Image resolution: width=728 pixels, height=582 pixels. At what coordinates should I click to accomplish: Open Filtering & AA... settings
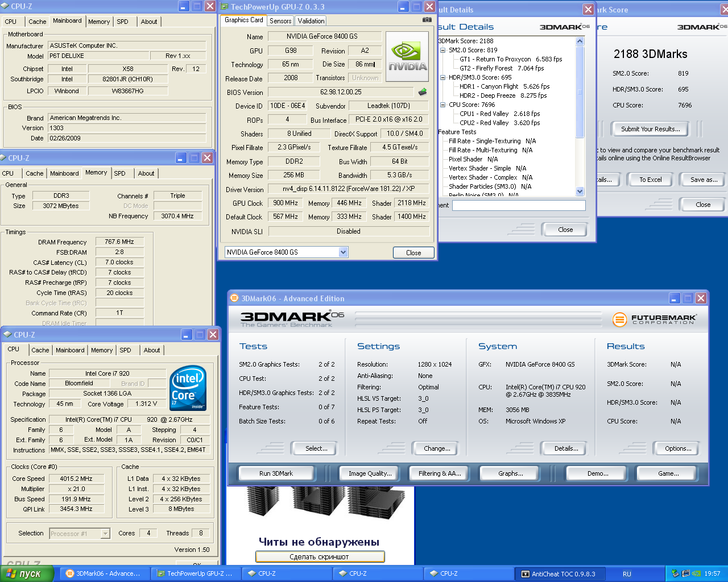tap(440, 473)
